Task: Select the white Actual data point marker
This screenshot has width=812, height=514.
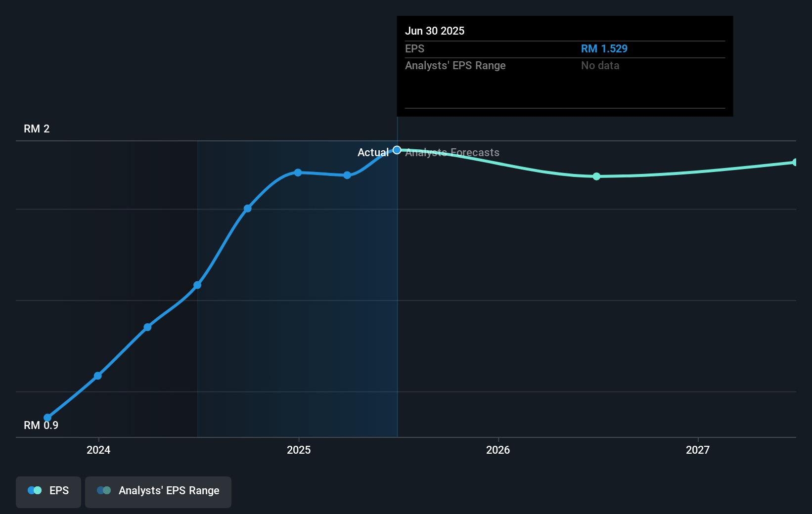Action: pyautogui.click(x=397, y=150)
